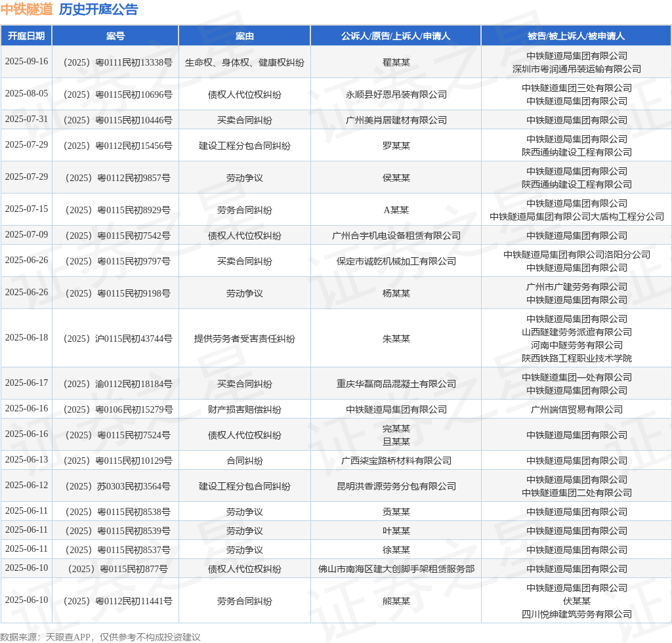The height and width of the screenshot is (643, 672).
Task: Click defendant 陕西铁路工程职业技术学院
Action: (576, 358)
